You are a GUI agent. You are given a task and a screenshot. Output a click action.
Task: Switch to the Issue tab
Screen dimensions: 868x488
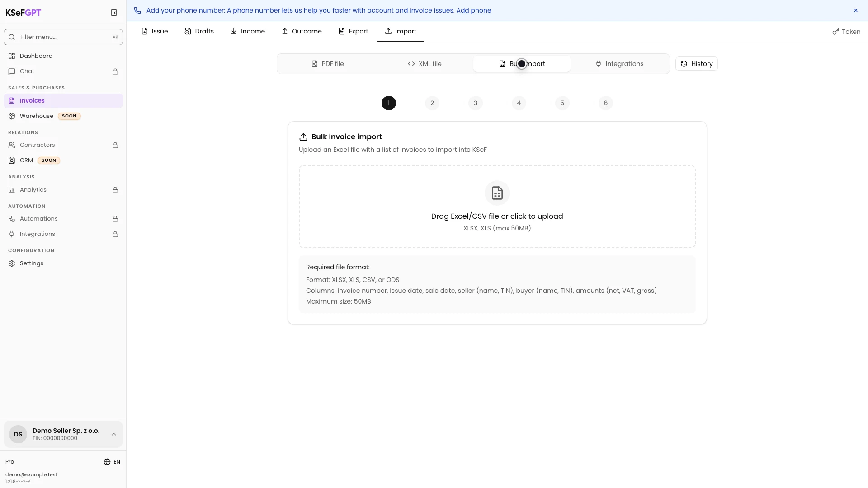[155, 31]
